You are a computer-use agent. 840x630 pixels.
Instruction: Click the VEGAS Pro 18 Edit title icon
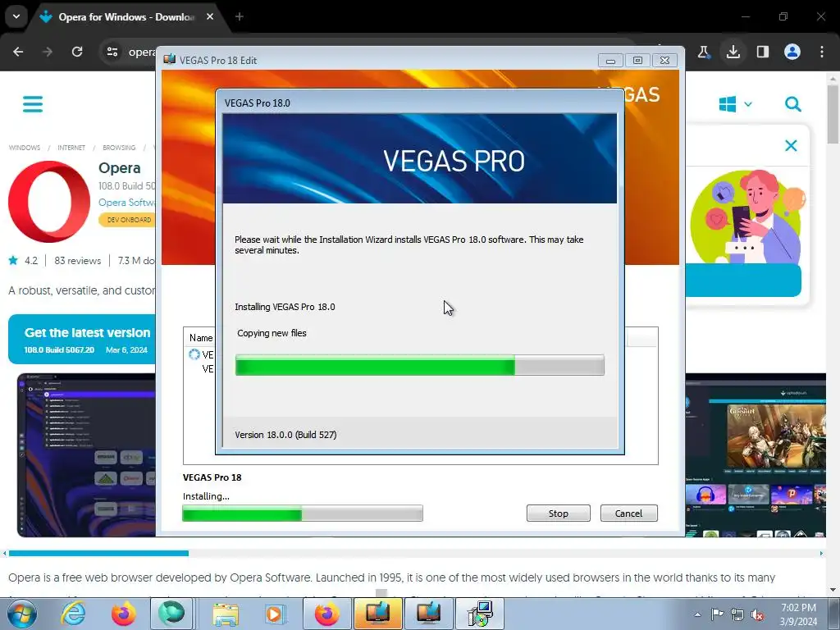[x=170, y=59]
